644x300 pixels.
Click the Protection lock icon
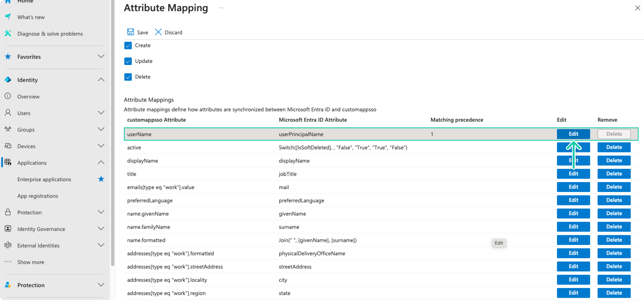click(x=8, y=212)
